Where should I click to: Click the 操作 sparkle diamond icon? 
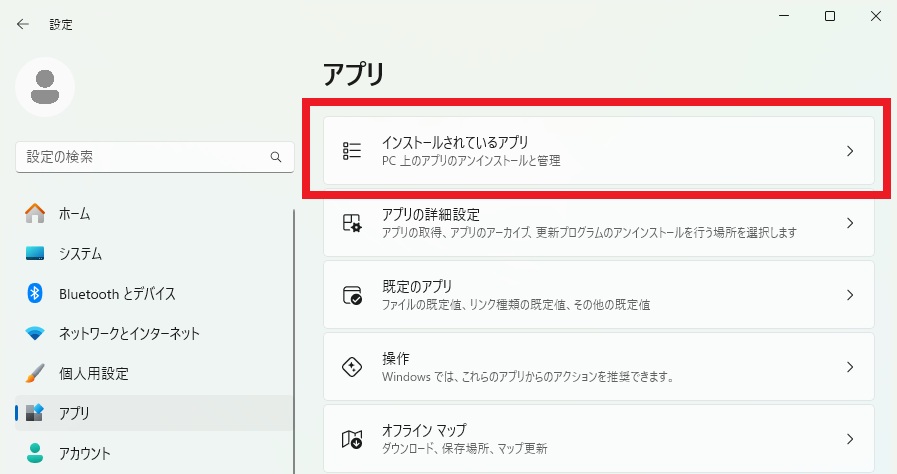click(x=352, y=367)
